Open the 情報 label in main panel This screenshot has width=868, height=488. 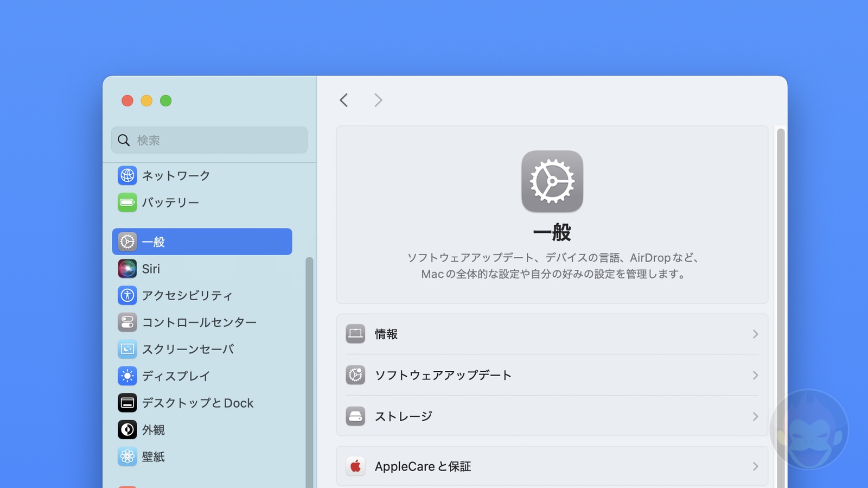pyautogui.click(x=386, y=334)
